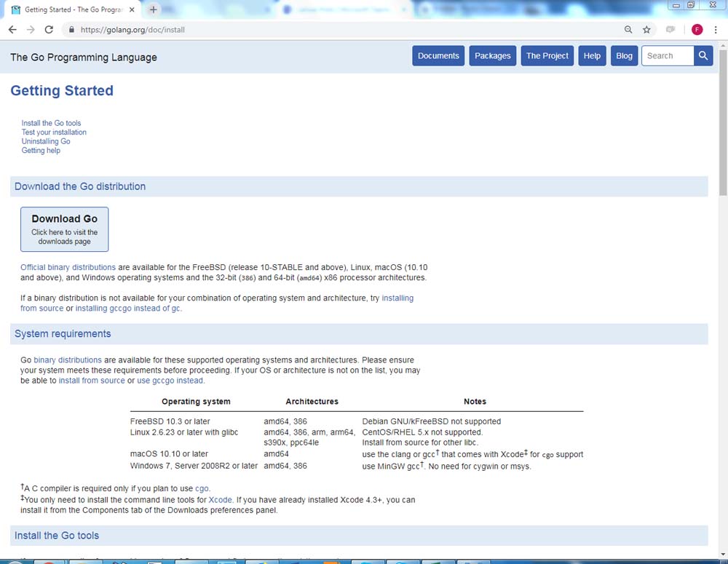Viewport: 728px width, 564px height.
Task: Click the Download Go button
Action: [x=65, y=229]
